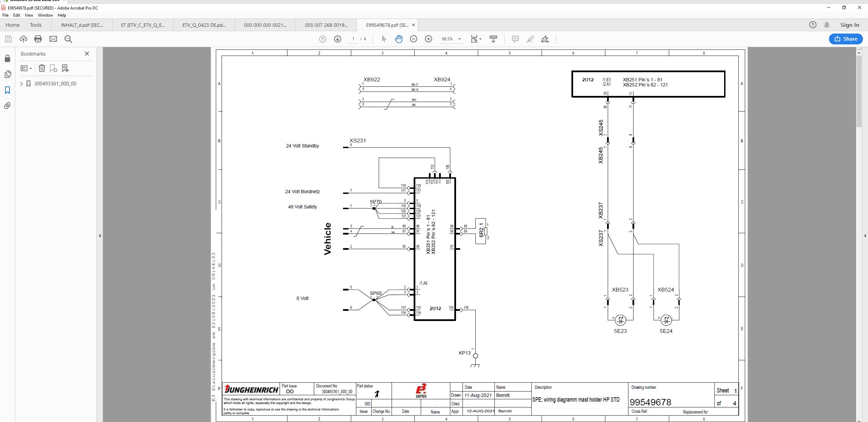Toggle the Attachments paperclip pane

[7, 106]
